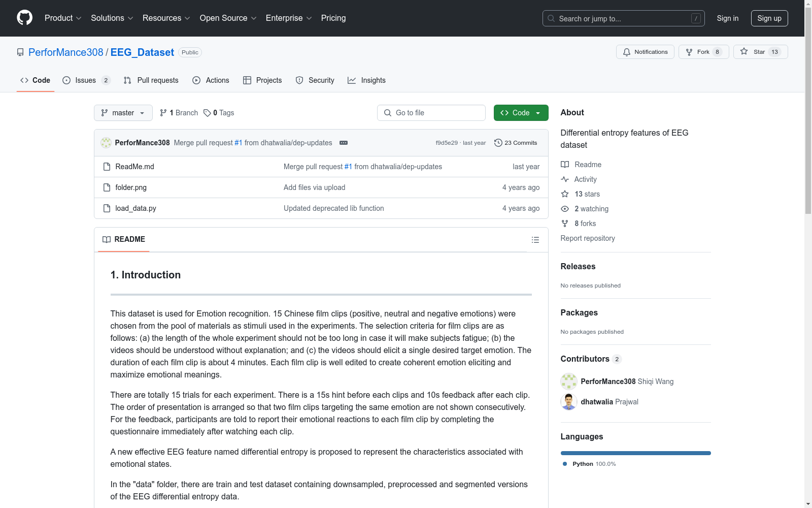The width and height of the screenshot is (812, 508).
Task: Open the green Code dropdown button
Action: click(521, 113)
